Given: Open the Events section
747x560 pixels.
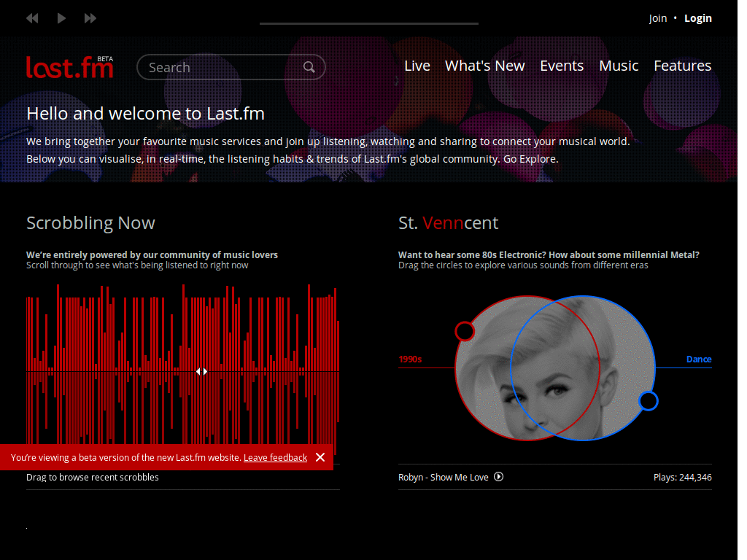Looking at the screenshot, I should point(561,66).
